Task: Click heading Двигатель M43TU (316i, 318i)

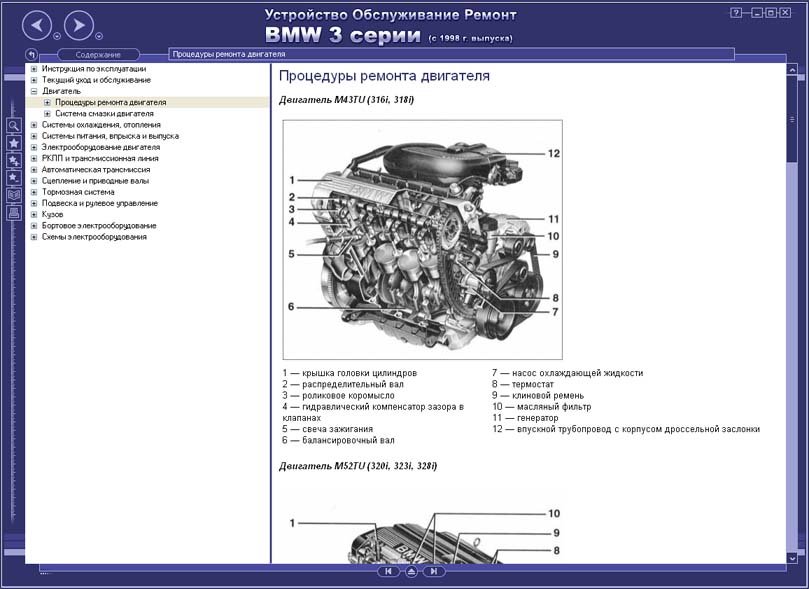Action: 347,100
